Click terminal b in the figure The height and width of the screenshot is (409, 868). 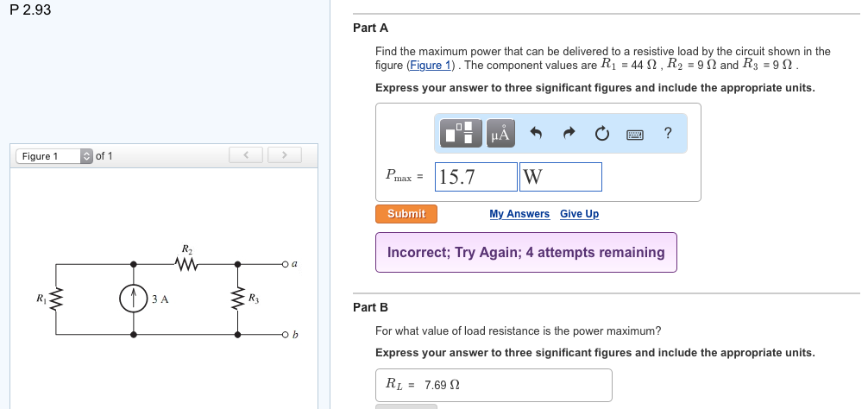285,334
